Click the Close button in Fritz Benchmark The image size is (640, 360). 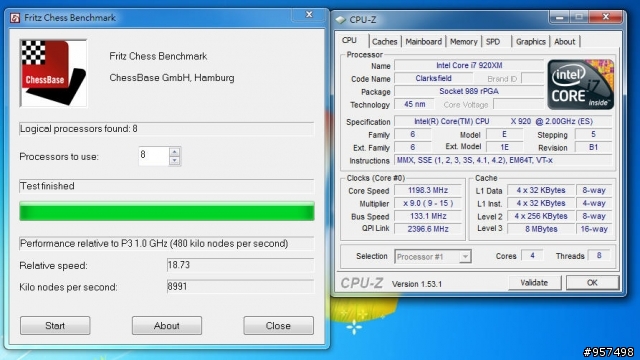278,325
